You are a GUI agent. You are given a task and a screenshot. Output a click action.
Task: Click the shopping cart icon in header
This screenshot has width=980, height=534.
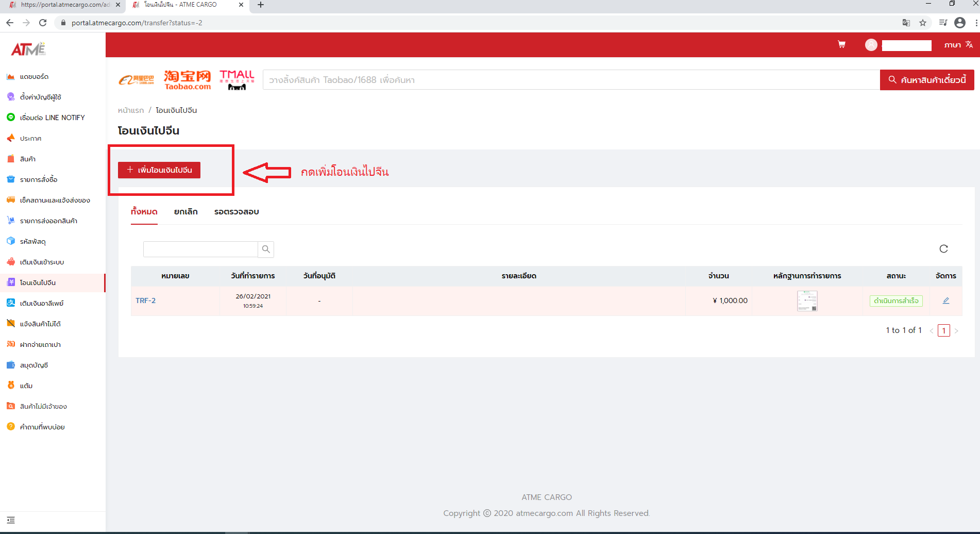(841, 45)
